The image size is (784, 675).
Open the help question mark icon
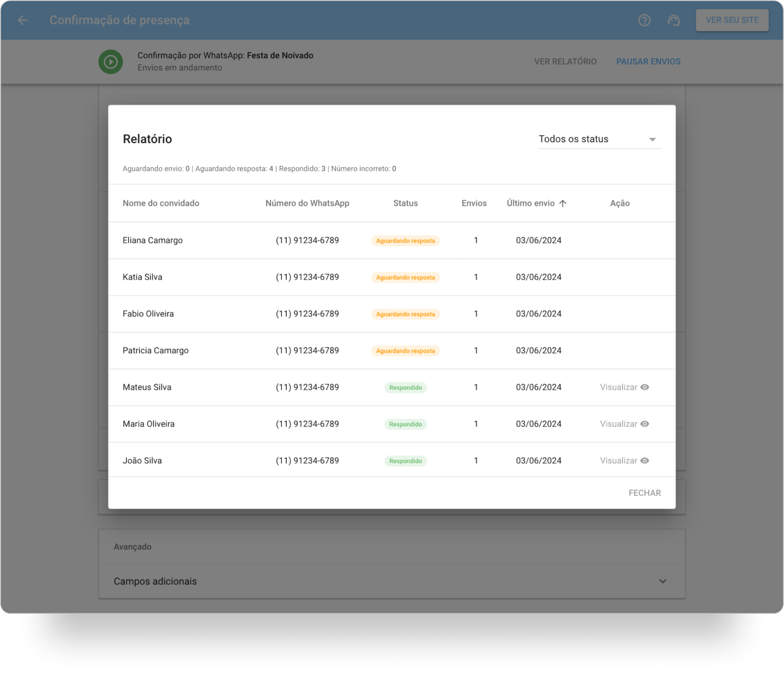click(645, 20)
